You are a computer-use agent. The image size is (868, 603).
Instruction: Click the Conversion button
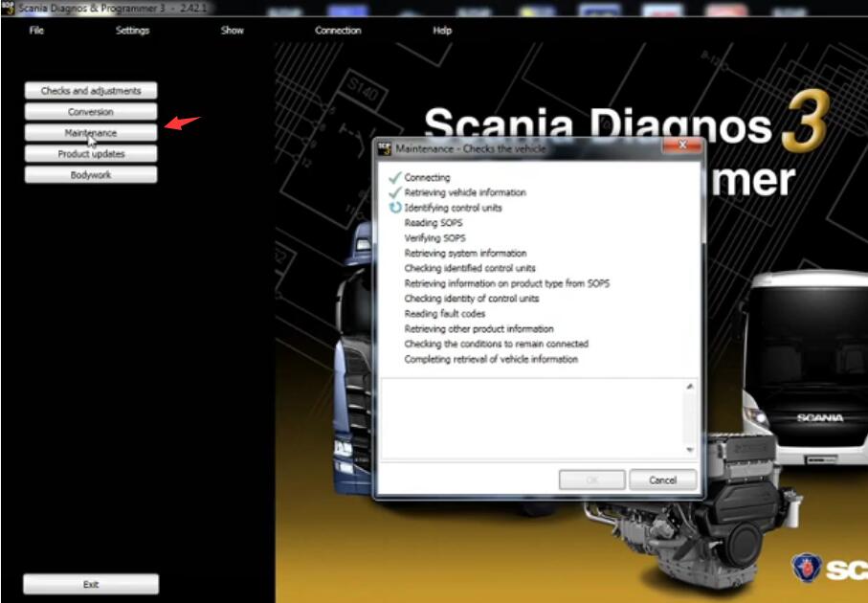pos(91,112)
